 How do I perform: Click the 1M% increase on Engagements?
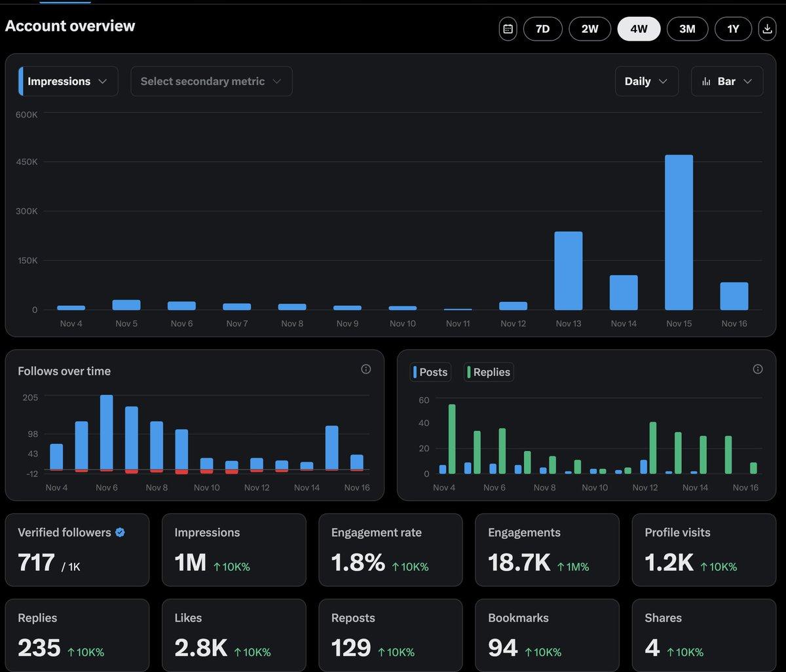(x=573, y=567)
